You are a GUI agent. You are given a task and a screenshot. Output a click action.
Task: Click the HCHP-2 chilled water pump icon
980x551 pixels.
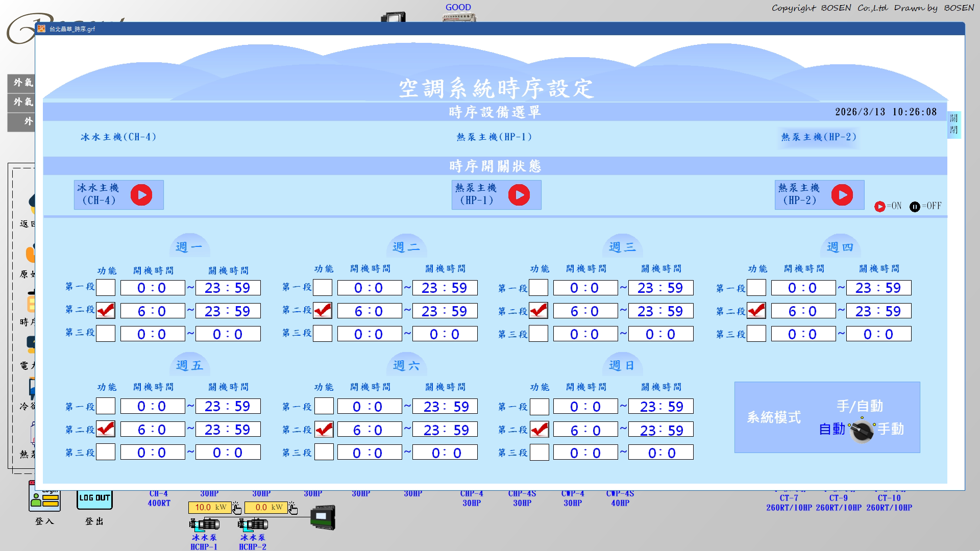tap(253, 524)
